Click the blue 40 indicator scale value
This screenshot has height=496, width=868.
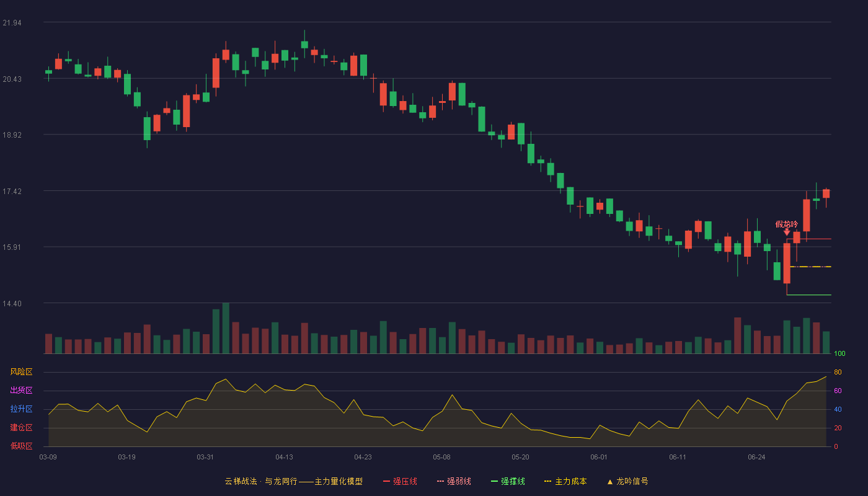(x=838, y=409)
